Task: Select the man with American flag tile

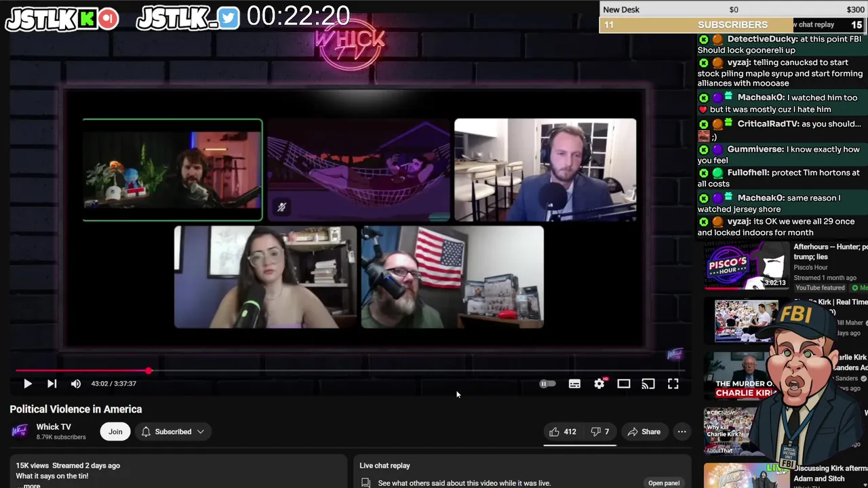Action: pyautogui.click(x=452, y=277)
